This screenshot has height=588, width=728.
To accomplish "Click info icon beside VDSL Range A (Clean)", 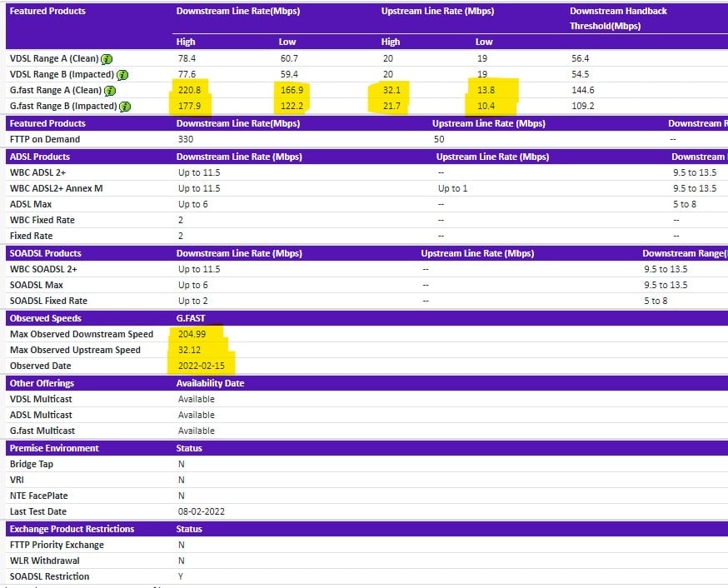I will coord(107,59).
